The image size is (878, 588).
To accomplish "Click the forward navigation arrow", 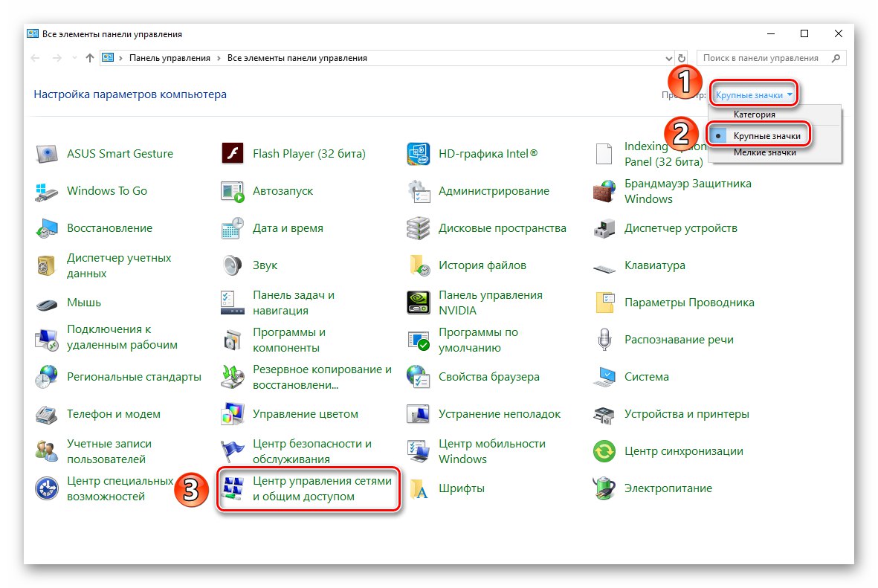I will pyautogui.click(x=57, y=58).
